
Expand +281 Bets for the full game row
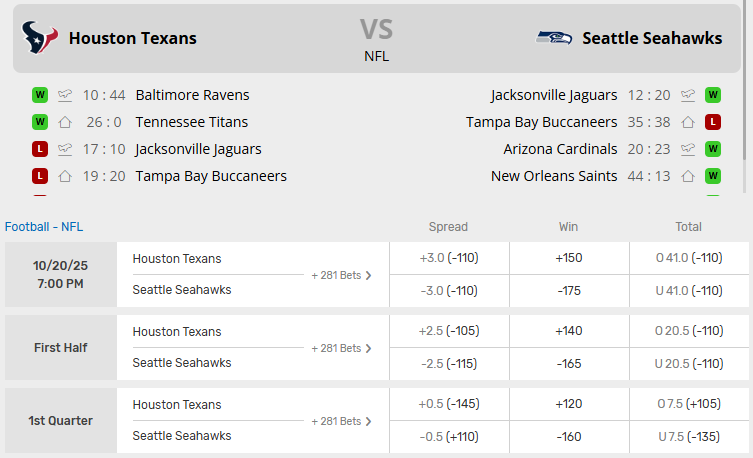point(341,275)
